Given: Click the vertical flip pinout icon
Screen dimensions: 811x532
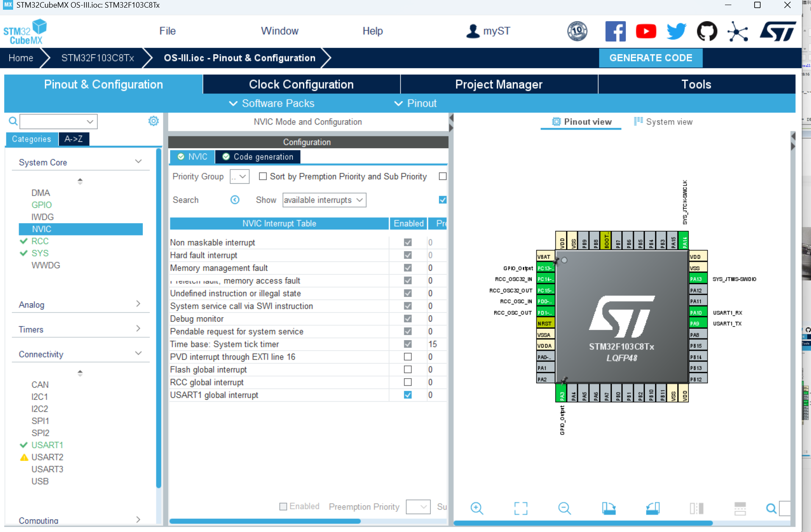Looking at the screenshot, I should (697, 508).
